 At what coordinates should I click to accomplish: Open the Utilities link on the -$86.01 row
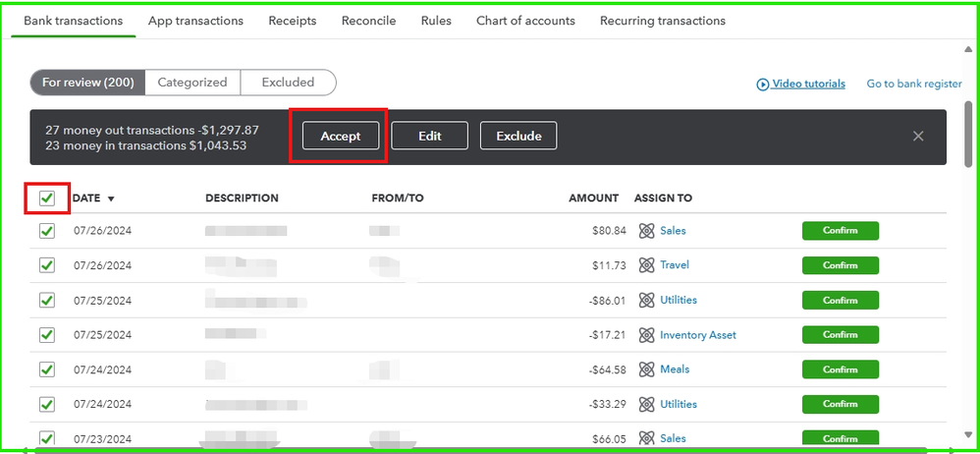679,300
